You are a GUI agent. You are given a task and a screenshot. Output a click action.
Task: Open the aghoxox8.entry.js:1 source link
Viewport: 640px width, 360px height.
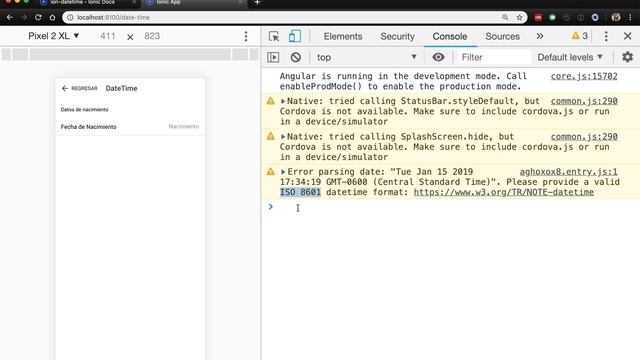coord(569,172)
